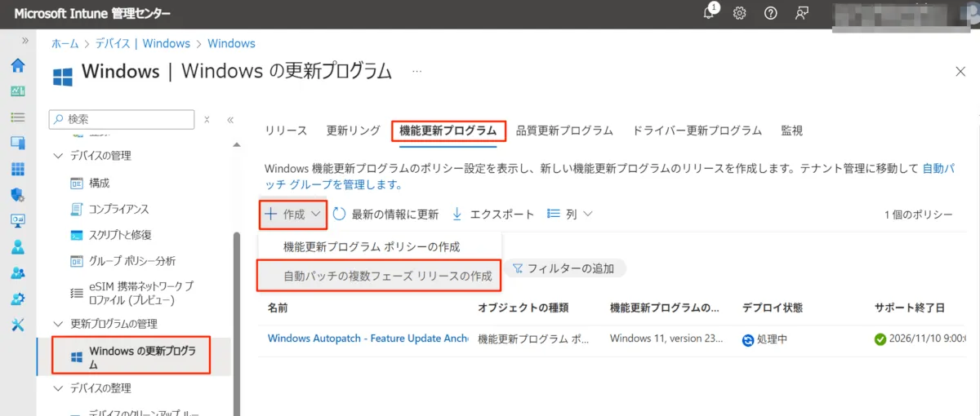Close the blade with X button

960,72
